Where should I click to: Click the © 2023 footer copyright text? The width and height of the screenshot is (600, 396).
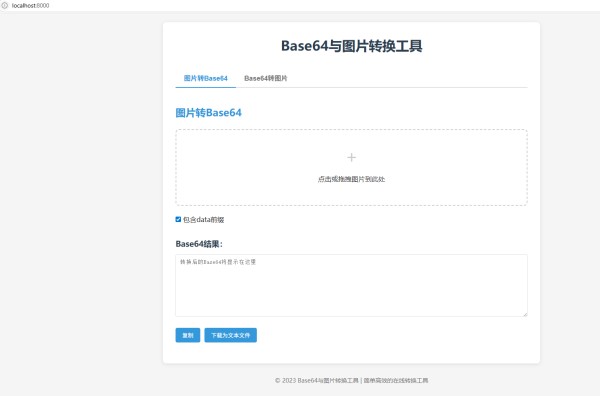pos(316,380)
